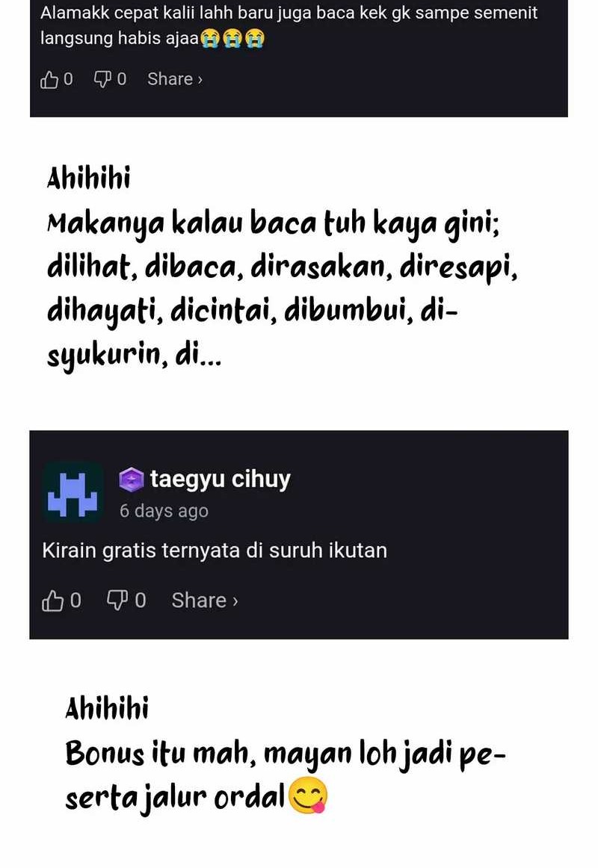This screenshot has height=868, width=598.
Task: Click the 'Bonus itu mah' reply text
Action: click(x=285, y=775)
